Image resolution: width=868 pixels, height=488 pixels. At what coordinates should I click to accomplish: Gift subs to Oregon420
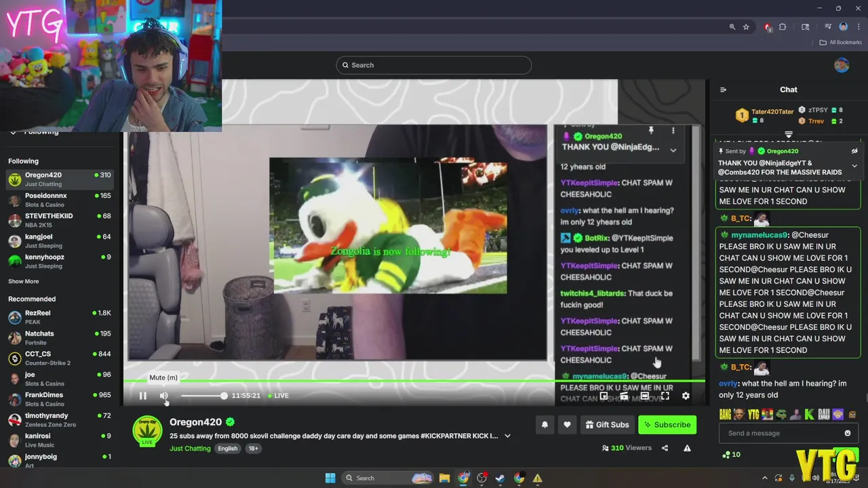coord(606,425)
